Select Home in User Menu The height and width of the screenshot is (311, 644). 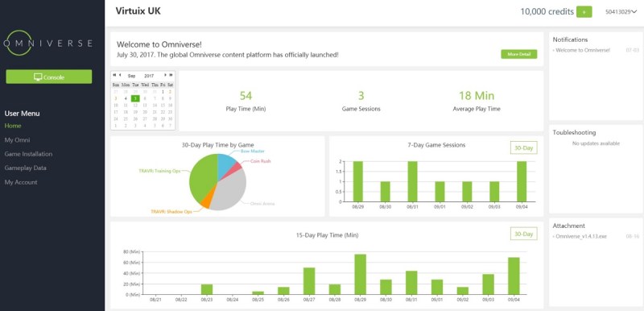point(13,126)
